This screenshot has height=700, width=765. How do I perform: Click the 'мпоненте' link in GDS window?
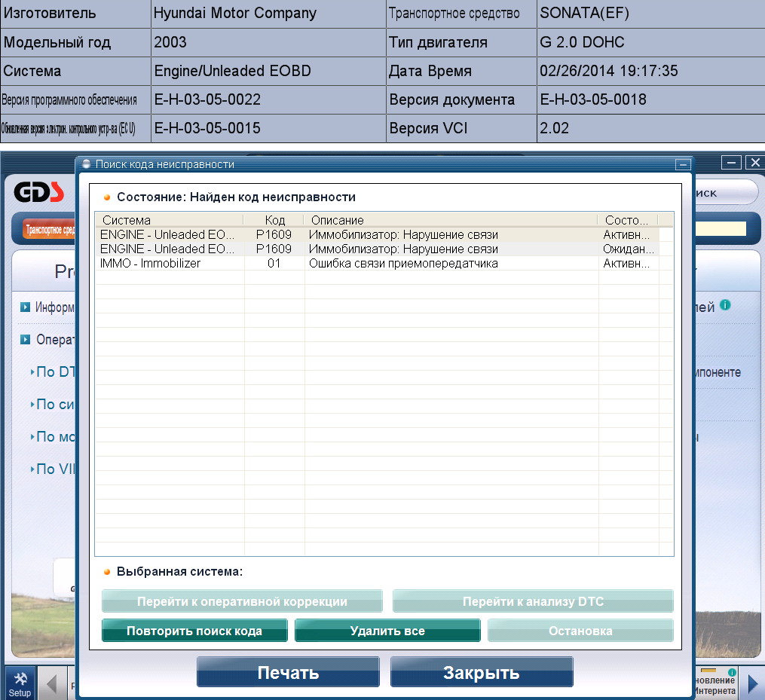click(718, 372)
